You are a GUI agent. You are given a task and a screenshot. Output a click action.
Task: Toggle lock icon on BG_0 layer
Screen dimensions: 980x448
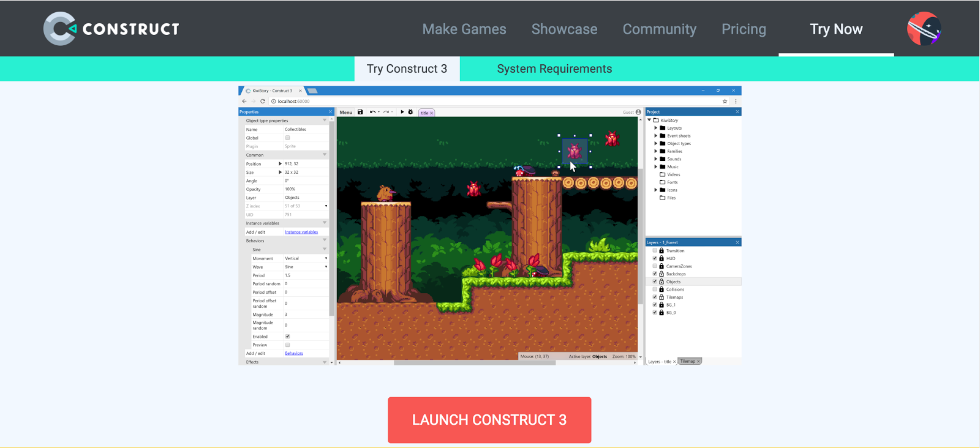coord(661,313)
